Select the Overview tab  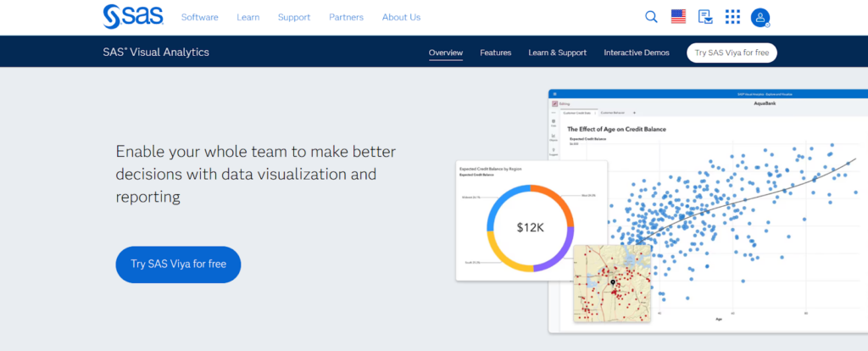pos(446,53)
